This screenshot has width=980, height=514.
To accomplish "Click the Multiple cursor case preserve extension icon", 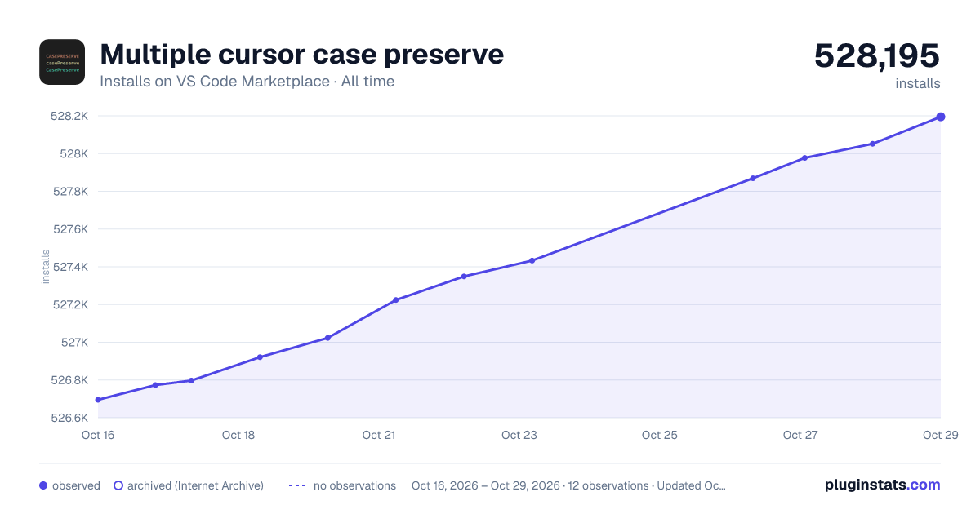I will click(62, 62).
